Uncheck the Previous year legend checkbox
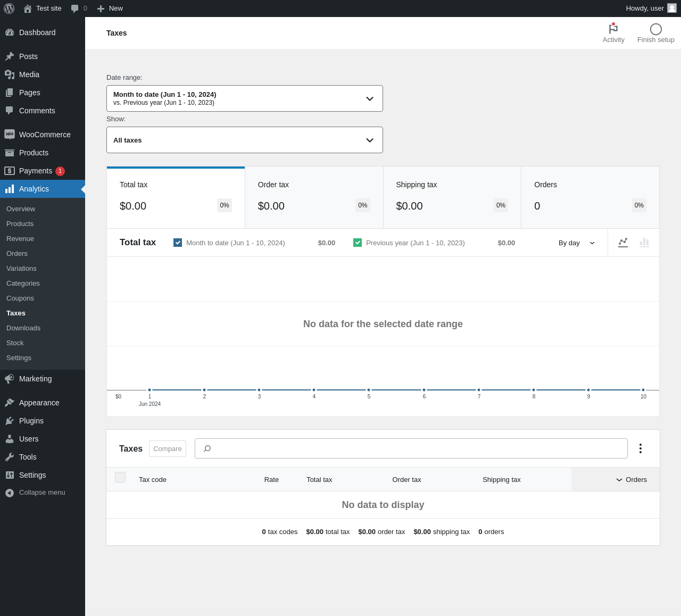681x616 pixels. (x=358, y=243)
